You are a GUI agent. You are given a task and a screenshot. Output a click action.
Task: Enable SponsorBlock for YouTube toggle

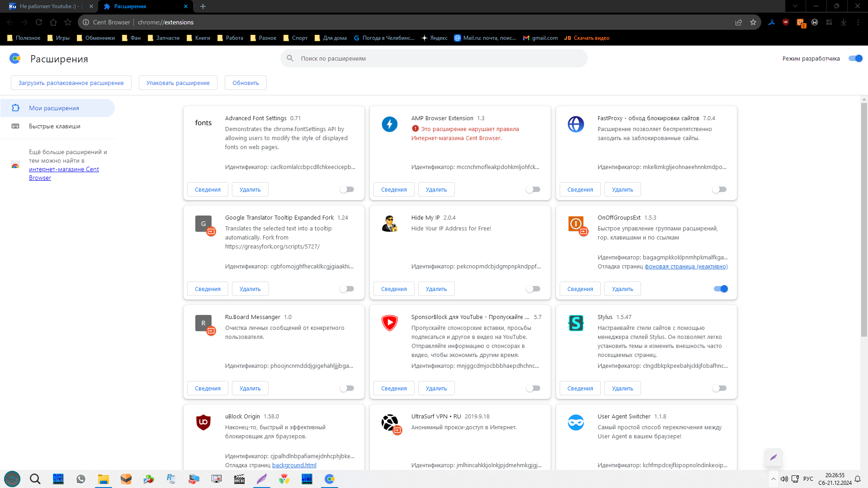pos(533,388)
